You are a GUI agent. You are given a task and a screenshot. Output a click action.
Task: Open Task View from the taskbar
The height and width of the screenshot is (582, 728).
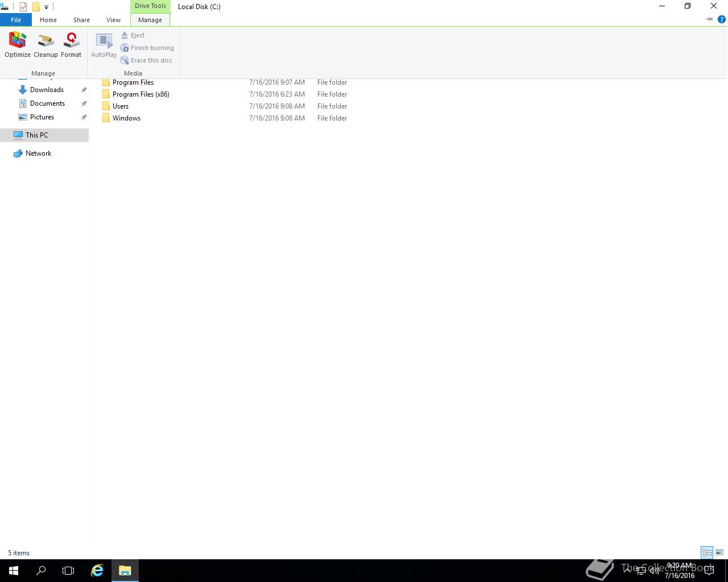68,571
